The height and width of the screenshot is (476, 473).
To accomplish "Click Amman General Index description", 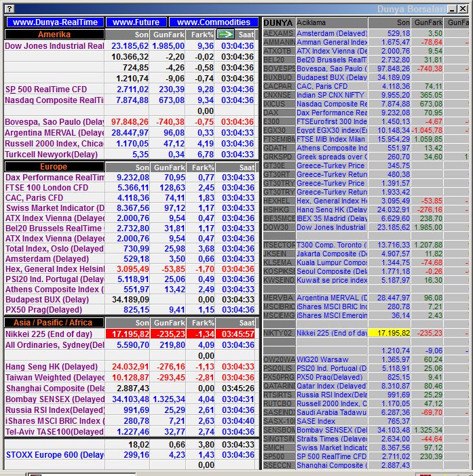I will coord(331,42).
